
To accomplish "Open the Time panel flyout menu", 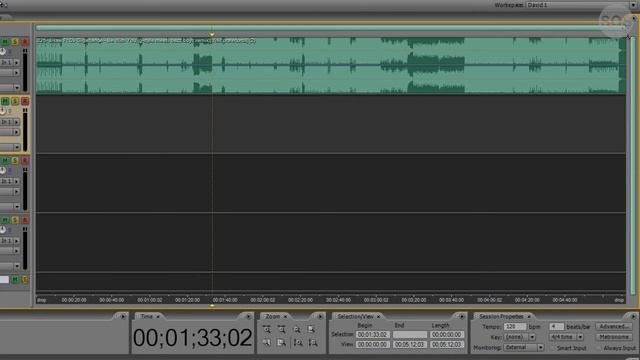I will [x=249, y=316].
